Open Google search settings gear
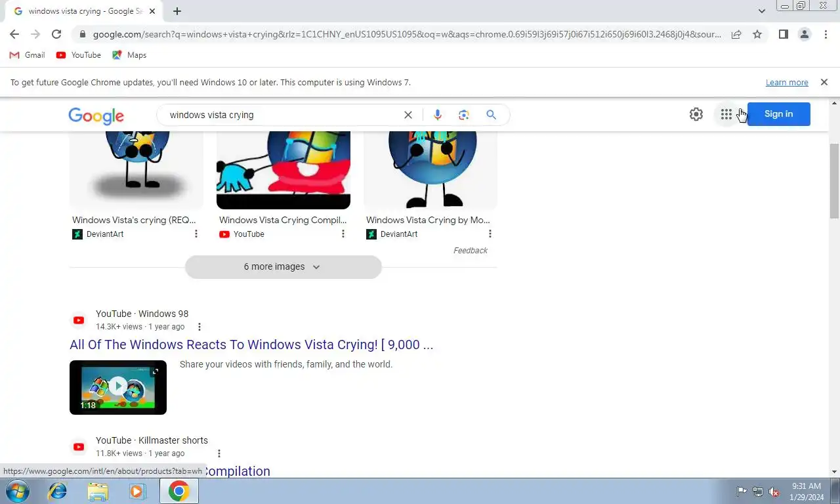840x504 pixels. [x=696, y=114]
